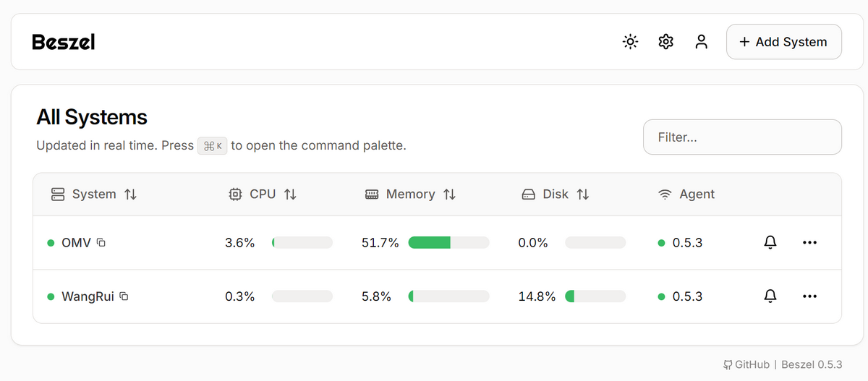Image resolution: width=868 pixels, height=381 pixels.
Task: Open the user account menu icon
Action: 701,42
